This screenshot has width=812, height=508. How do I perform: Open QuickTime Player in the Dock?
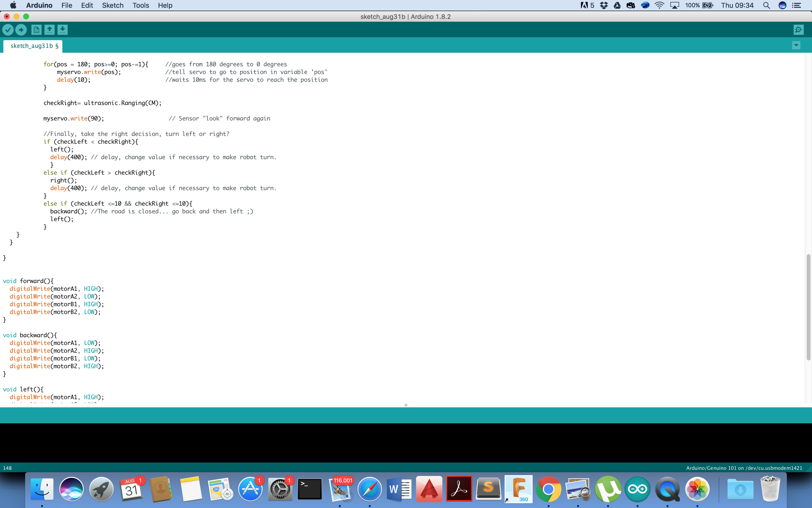click(x=667, y=489)
